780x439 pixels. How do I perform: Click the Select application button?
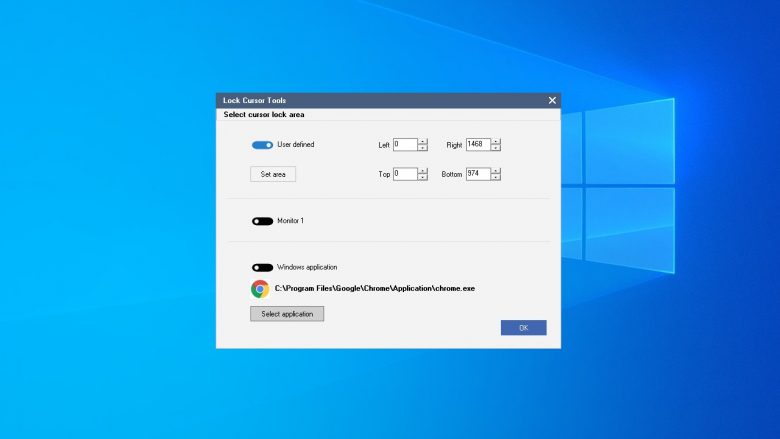(x=287, y=314)
